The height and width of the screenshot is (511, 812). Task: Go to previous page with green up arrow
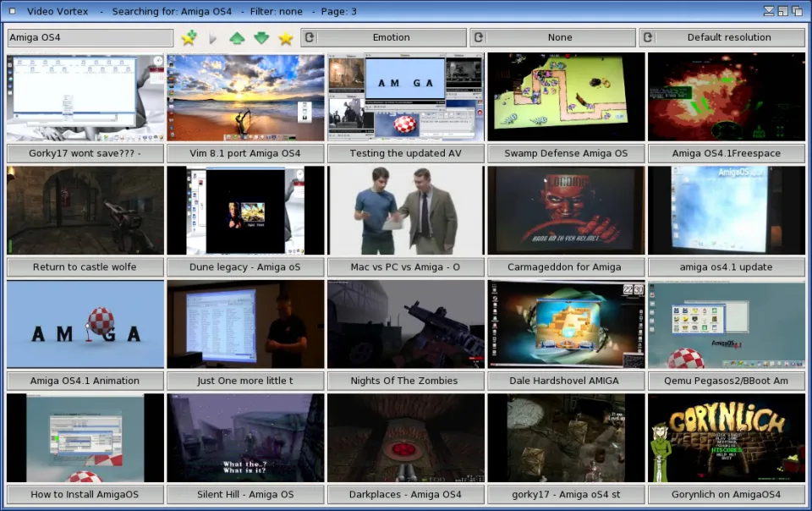click(x=237, y=38)
